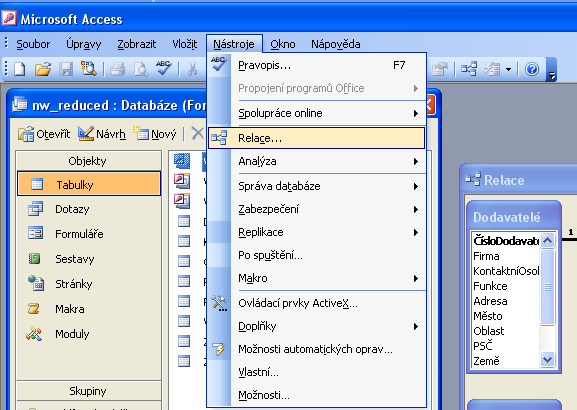The width and height of the screenshot is (577, 410).
Task: Click the File search toolbar icon
Action: point(89,69)
